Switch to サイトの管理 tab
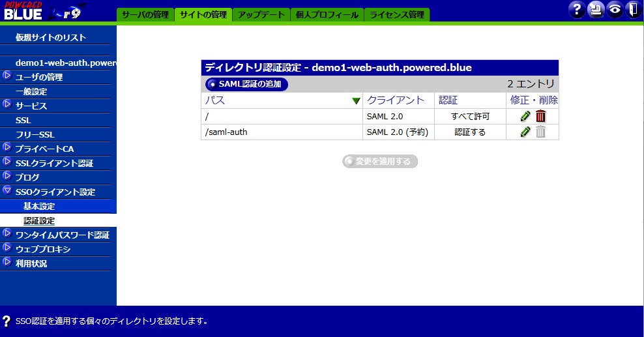This screenshot has width=644, height=337. [x=203, y=15]
